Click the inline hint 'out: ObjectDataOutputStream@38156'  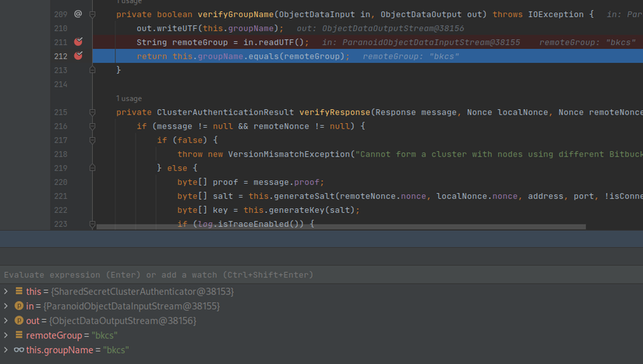(x=380, y=28)
